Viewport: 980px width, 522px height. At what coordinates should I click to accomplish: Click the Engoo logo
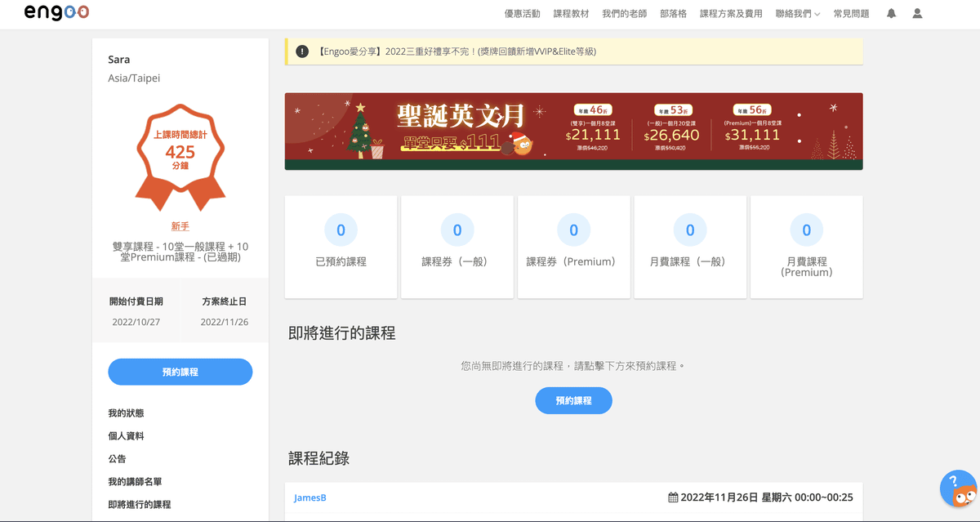pos(56,12)
